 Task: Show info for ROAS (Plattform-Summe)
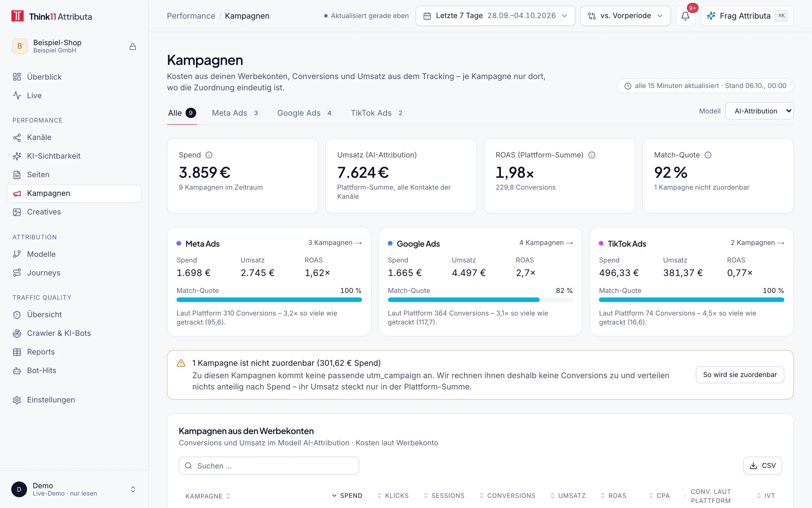pos(592,155)
